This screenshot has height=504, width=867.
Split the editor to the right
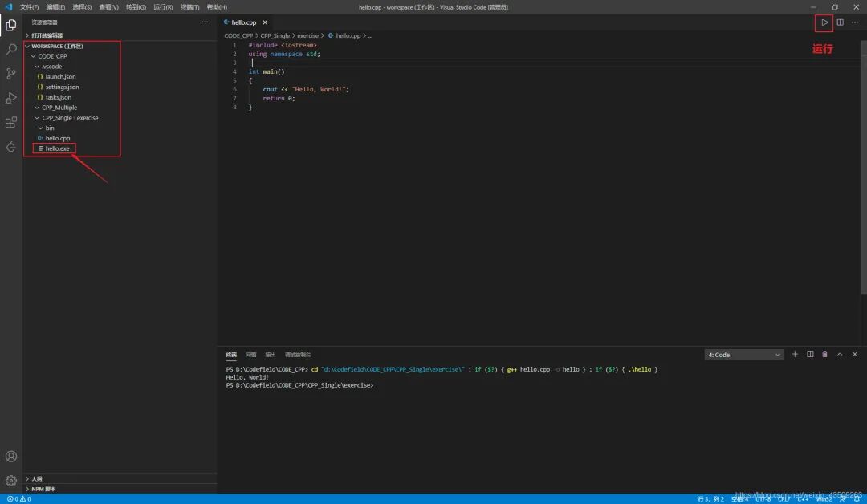pyautogui.click(x=840, y=22)
